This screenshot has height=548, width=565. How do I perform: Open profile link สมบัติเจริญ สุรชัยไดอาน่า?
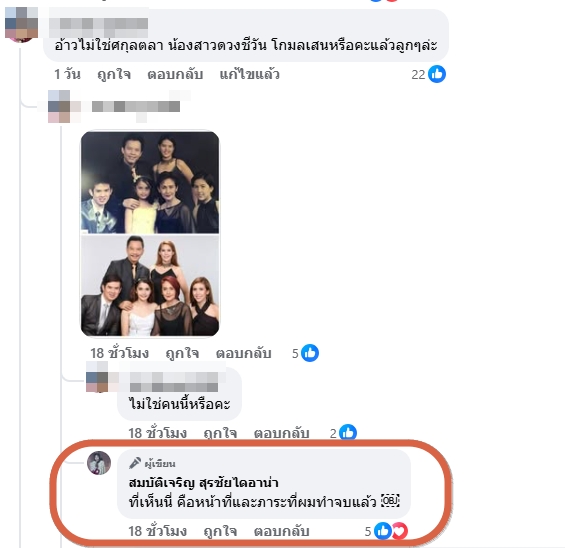point(203,482)
